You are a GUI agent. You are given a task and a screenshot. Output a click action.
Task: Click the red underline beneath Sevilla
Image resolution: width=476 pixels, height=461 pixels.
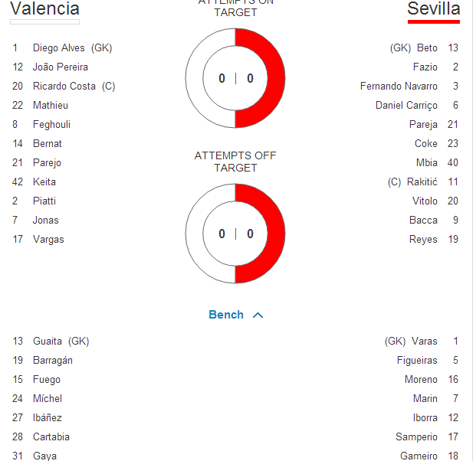tap(434, 22)
